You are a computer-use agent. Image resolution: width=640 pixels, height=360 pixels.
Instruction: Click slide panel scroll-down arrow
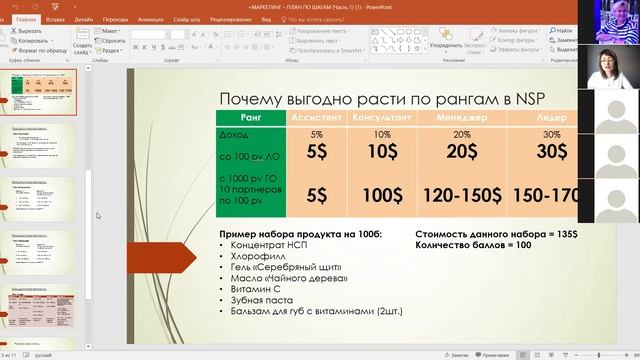[x=88, y=346]
